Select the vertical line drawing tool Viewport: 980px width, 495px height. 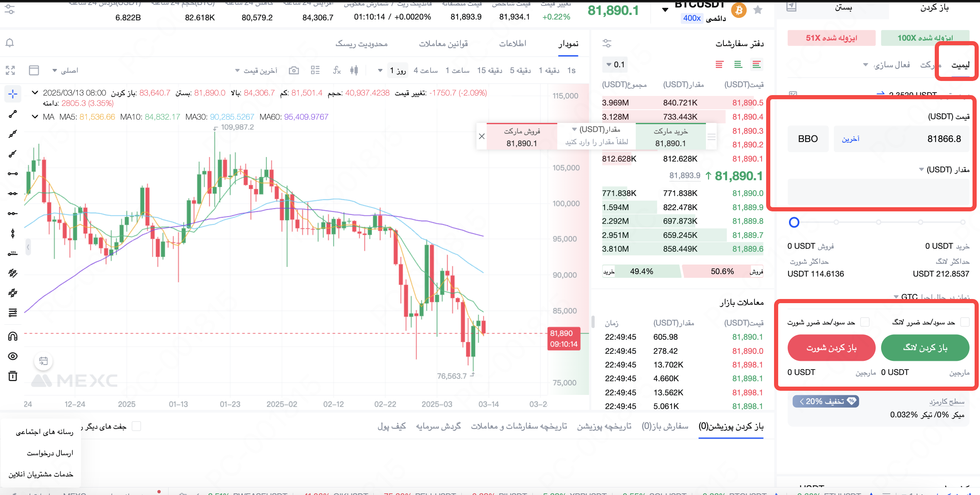(x=13, y=233)
